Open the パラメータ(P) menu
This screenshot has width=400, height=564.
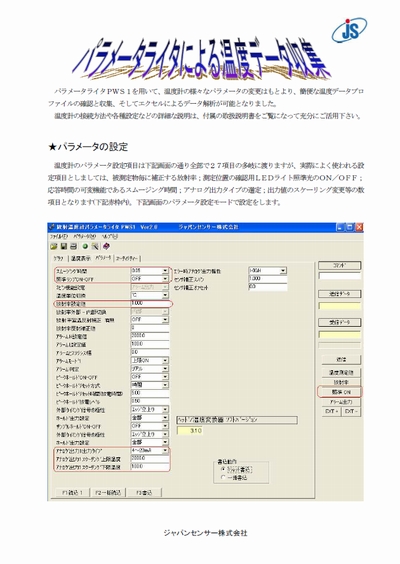(85, 237)
